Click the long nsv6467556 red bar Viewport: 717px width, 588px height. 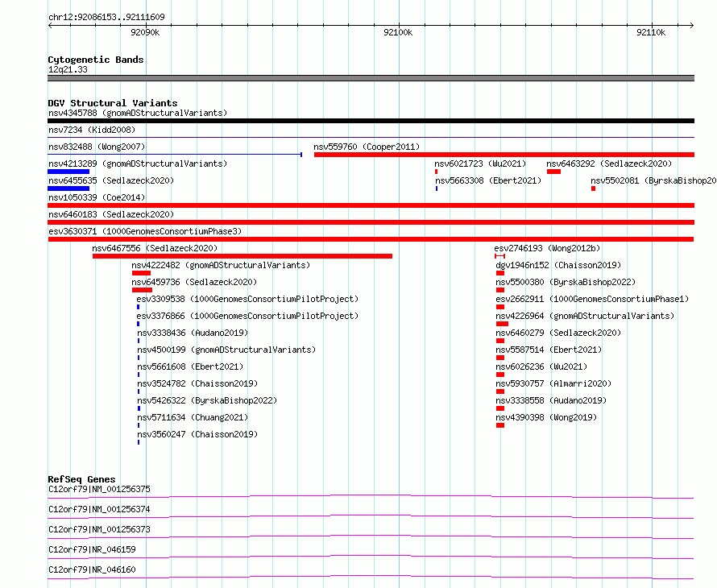pyautogui.click(x=242, y=256)
